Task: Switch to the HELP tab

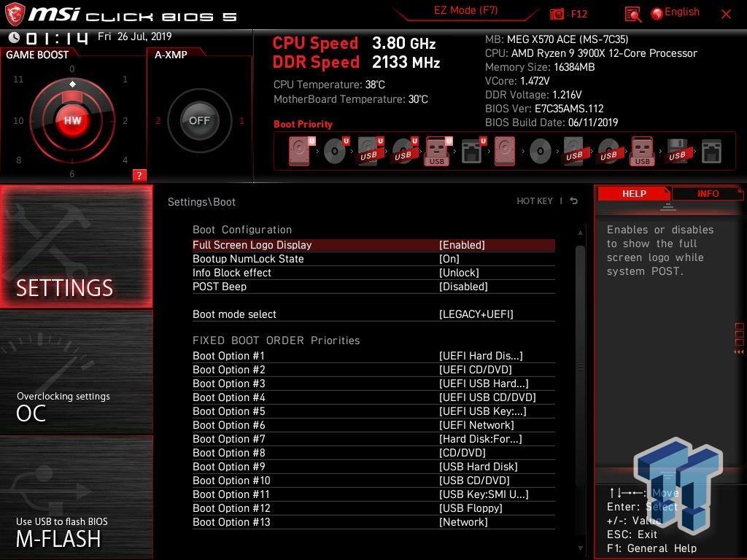Action: click(x=634, y=194)
